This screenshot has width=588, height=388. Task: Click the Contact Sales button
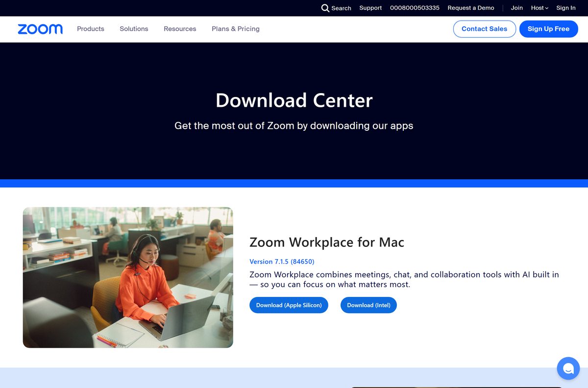point(485,29)
